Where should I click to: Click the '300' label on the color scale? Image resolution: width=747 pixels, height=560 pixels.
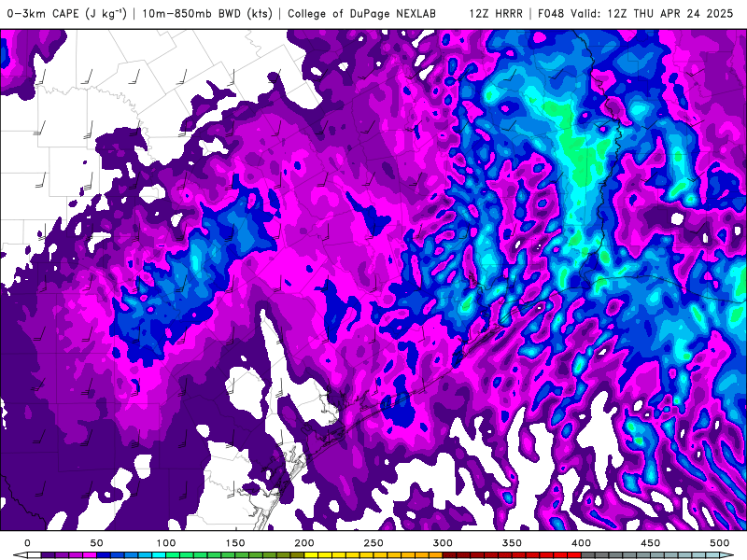(443, 543)
